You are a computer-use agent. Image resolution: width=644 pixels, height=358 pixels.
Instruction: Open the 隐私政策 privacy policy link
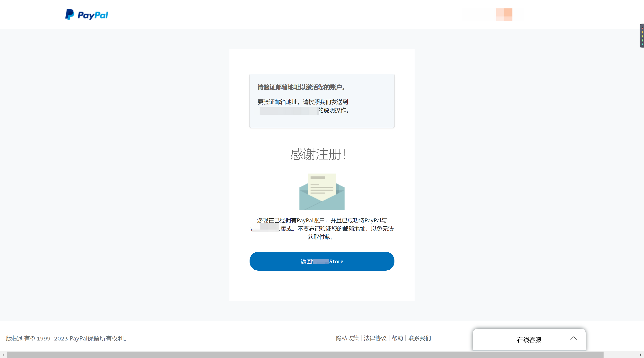coord(347,338)
